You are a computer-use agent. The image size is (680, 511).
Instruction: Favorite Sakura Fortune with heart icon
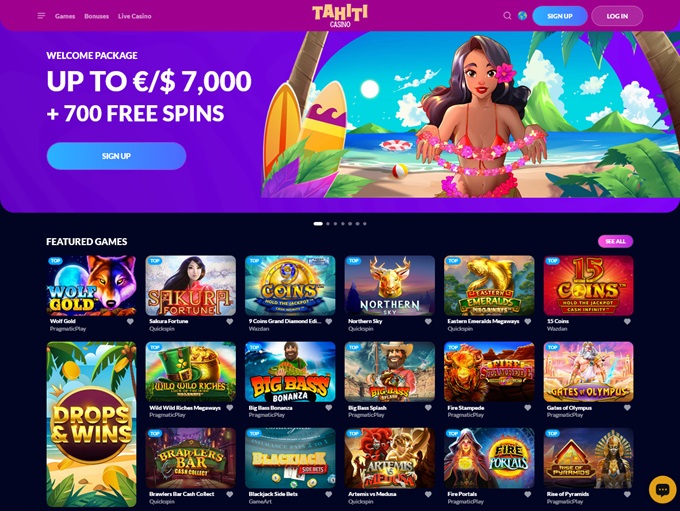[229, 321]
